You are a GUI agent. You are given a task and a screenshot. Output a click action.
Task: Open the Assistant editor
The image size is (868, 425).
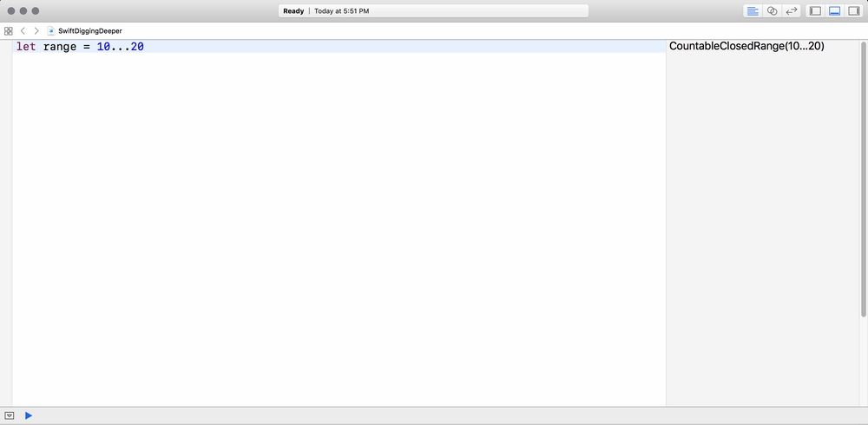(772, 11)
